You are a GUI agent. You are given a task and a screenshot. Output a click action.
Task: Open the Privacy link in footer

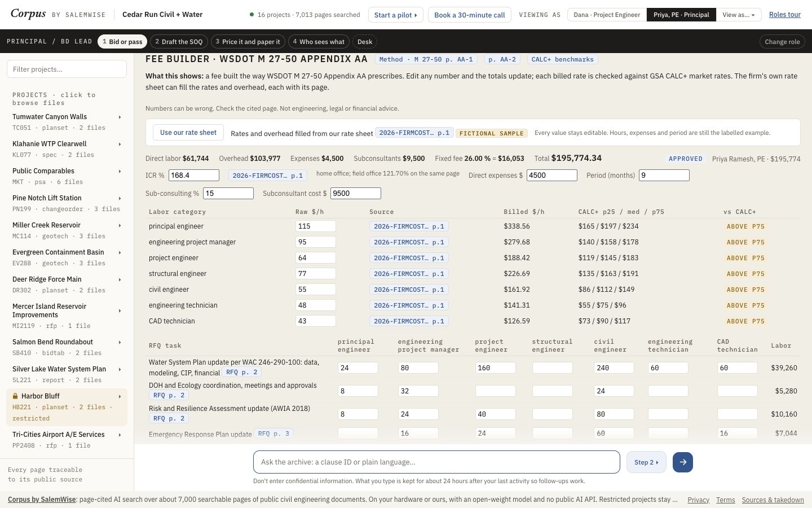click(x=698, y=500)
